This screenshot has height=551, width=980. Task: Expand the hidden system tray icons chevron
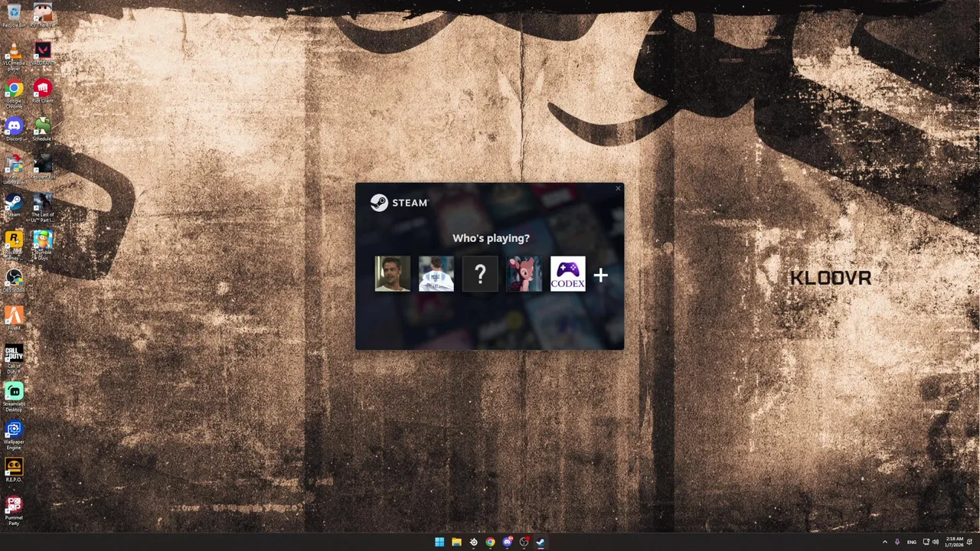coord(885,542)
